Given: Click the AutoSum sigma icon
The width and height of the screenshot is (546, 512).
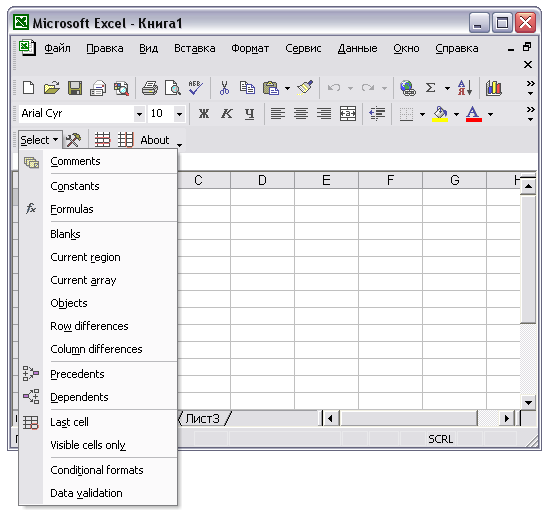Looking at the screenshot, I should pos(431,88).
